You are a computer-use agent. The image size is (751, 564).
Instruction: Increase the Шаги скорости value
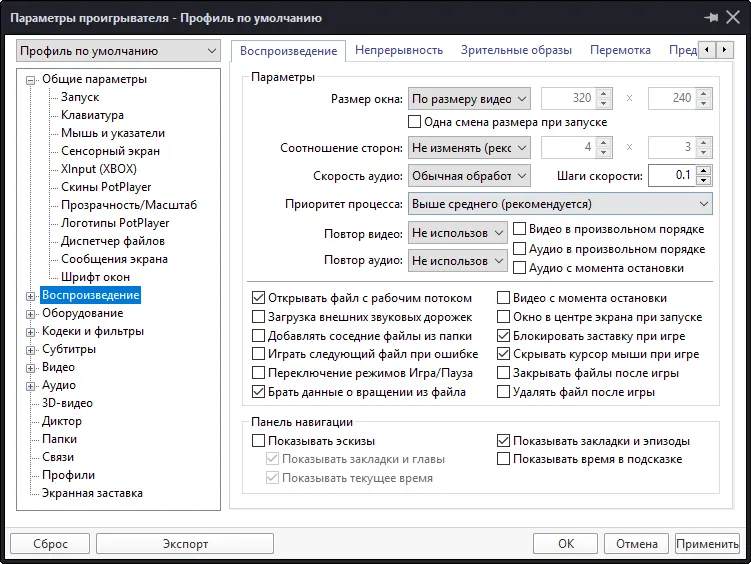(x=703, y=171)
